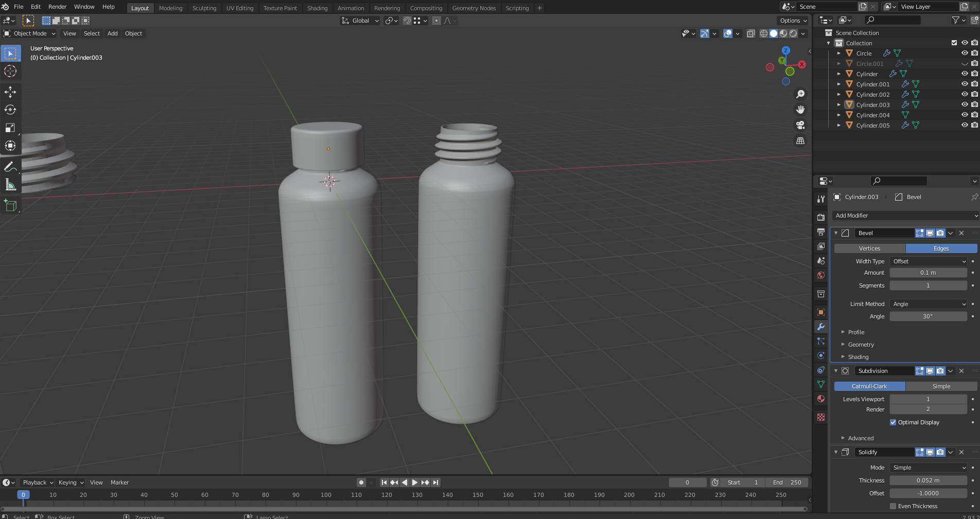This screenshot has height=519, width=980.
Task: Activate the Rotate tool
Action: pos(10,110)
